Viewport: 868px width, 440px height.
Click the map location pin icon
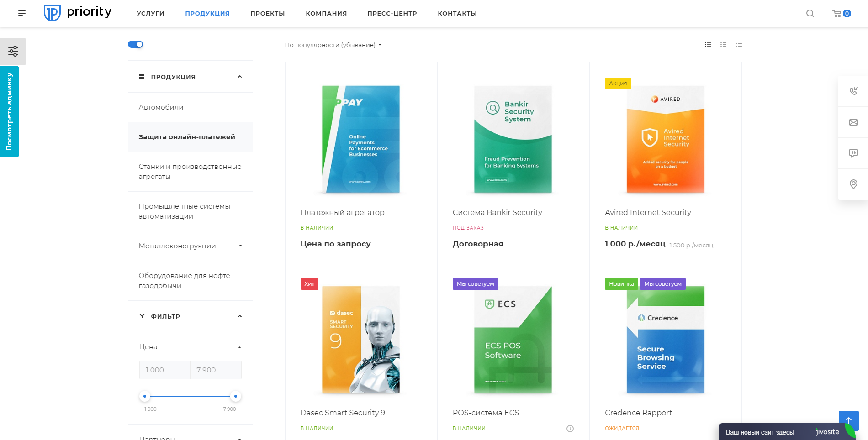(853, 184)
